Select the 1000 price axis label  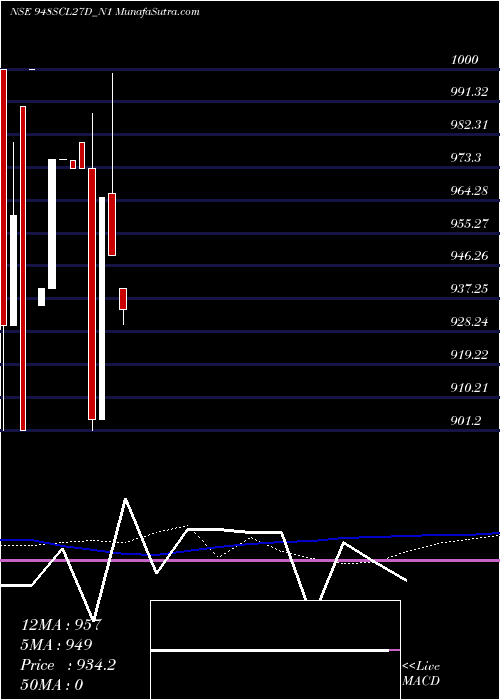tap(465, 60)
